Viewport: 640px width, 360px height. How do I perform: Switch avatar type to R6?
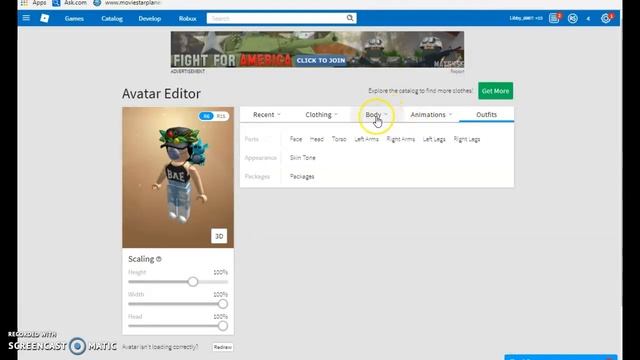(x=206, y=116)
